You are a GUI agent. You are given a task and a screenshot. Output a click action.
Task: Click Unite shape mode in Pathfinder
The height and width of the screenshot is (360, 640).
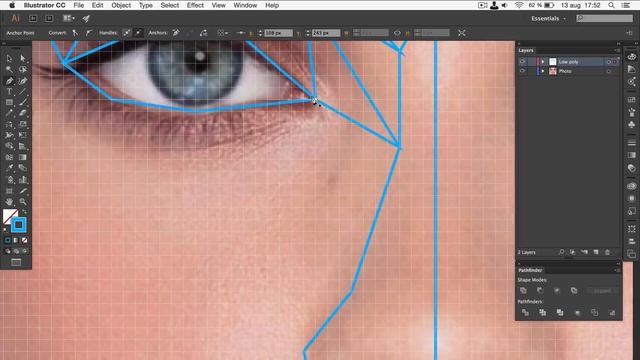[x=523, y=291]
